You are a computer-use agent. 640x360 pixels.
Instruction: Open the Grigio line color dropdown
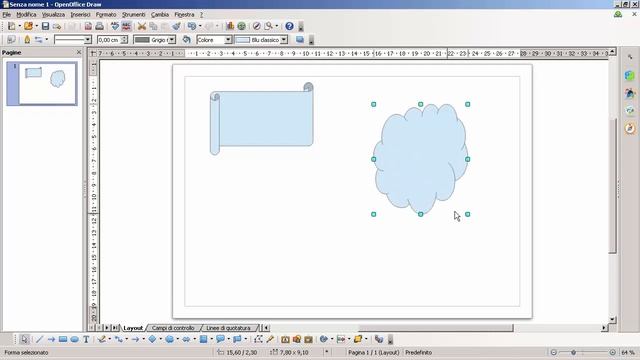pos(172,40)
